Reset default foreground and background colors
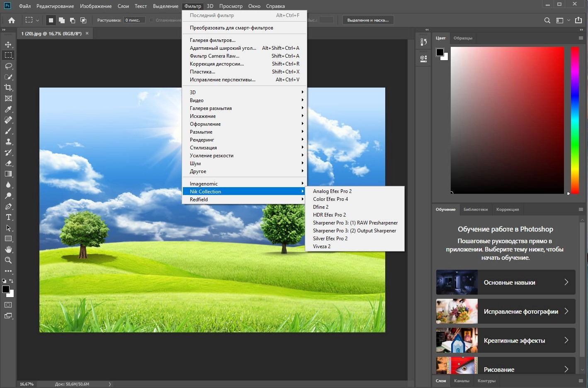This screenshot has height=388, width=588. [x=4, y=281]
